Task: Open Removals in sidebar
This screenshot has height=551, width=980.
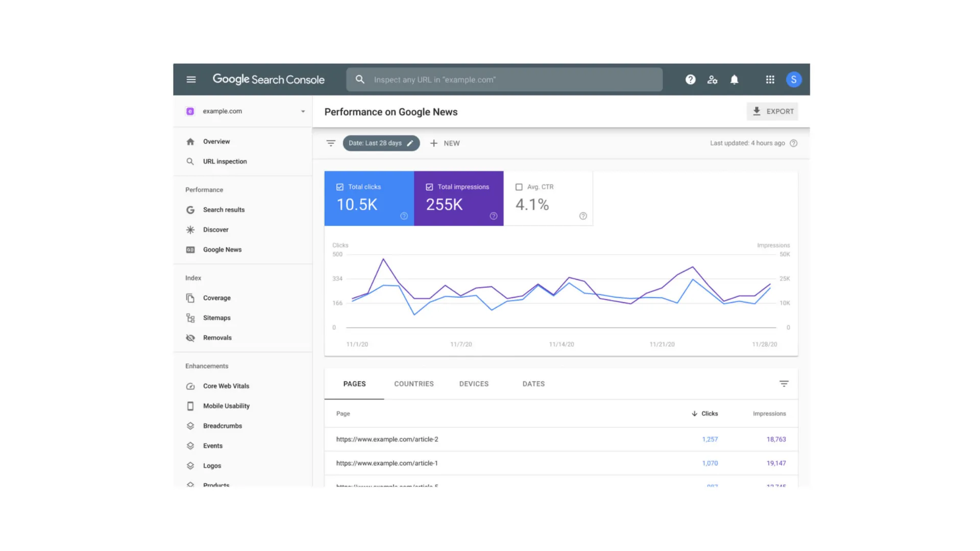Action: pos(217,338)
